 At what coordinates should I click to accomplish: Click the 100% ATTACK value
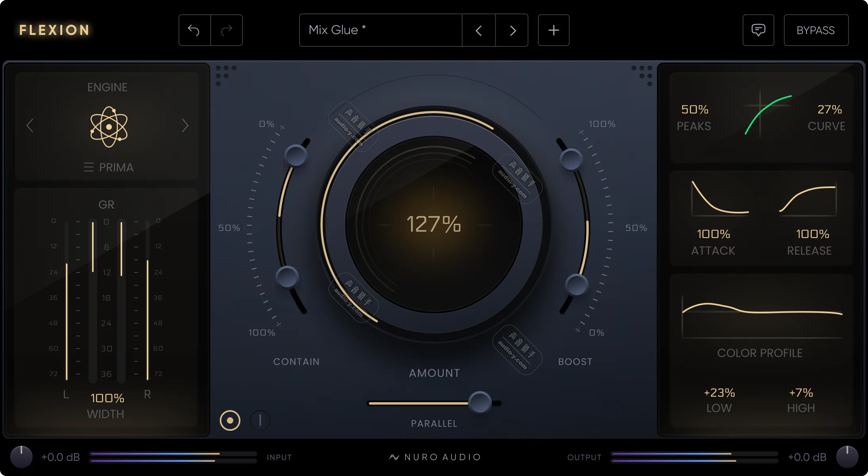pos(713,234)
